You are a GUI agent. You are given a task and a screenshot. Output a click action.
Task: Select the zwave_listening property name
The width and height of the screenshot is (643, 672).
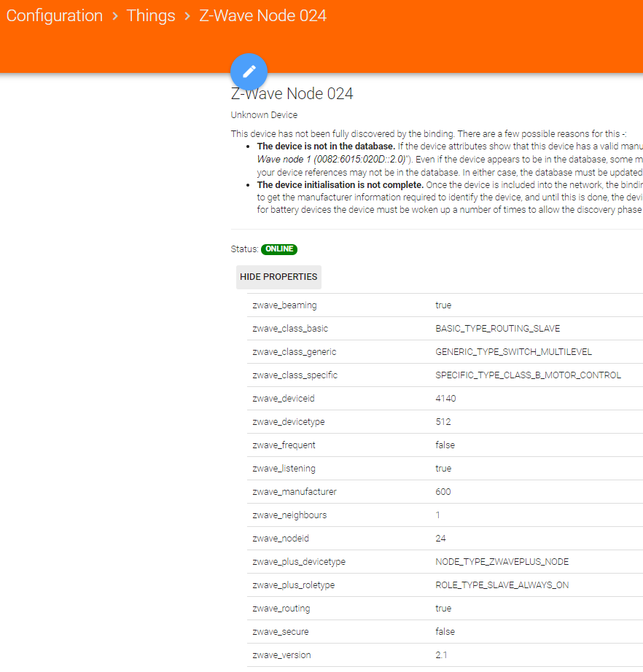tap(284, 469)
